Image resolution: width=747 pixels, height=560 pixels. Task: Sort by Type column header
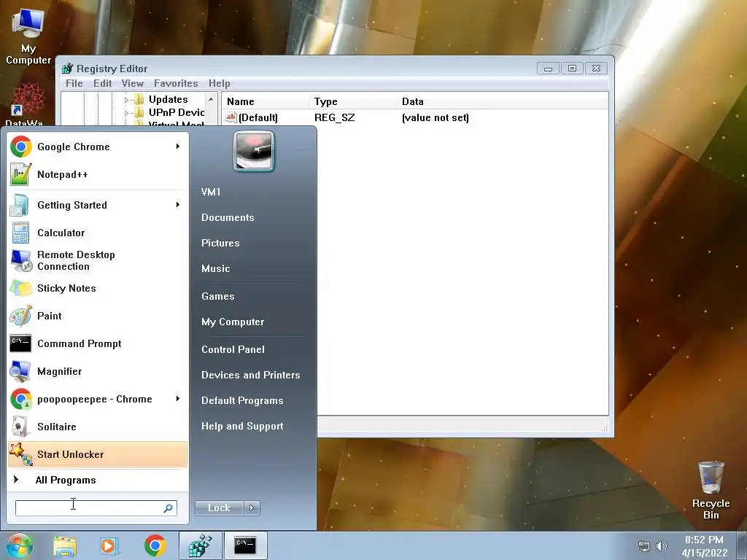click(353, 101)
